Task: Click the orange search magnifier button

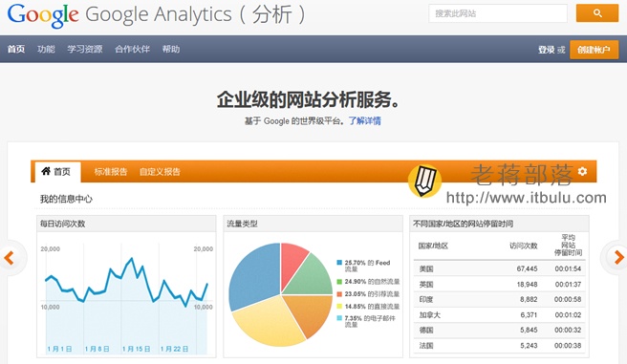Action: click(x=597, y=13)
